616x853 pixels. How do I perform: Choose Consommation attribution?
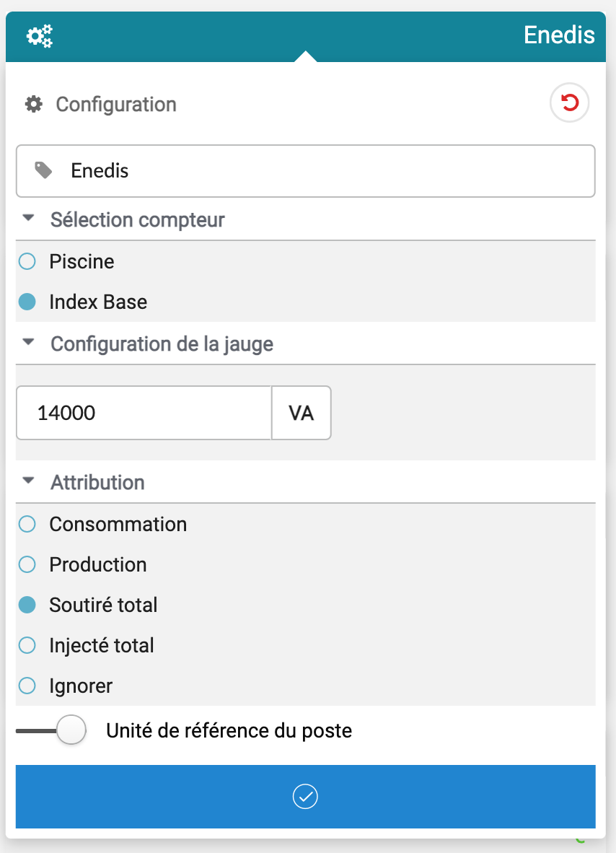pos(27,524)
